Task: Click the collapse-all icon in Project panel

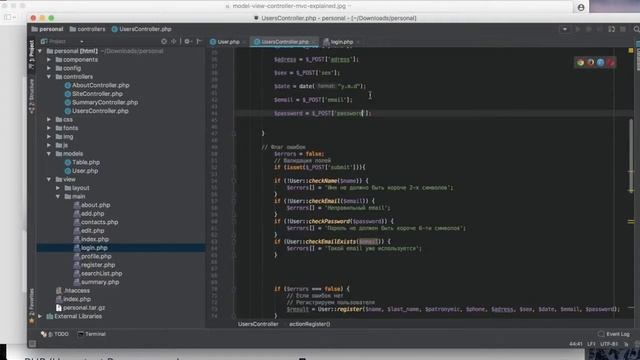Action: [x=173, y=42]
